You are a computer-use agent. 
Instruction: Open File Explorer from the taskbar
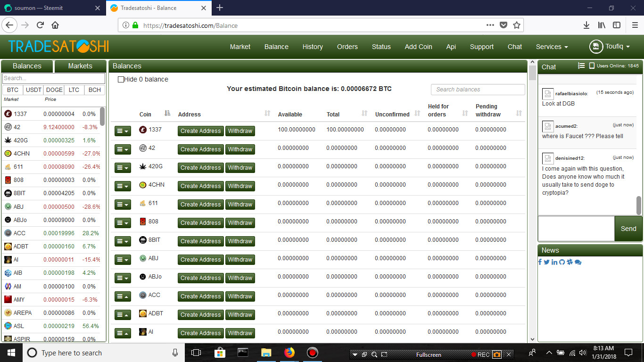coord(266,353)
